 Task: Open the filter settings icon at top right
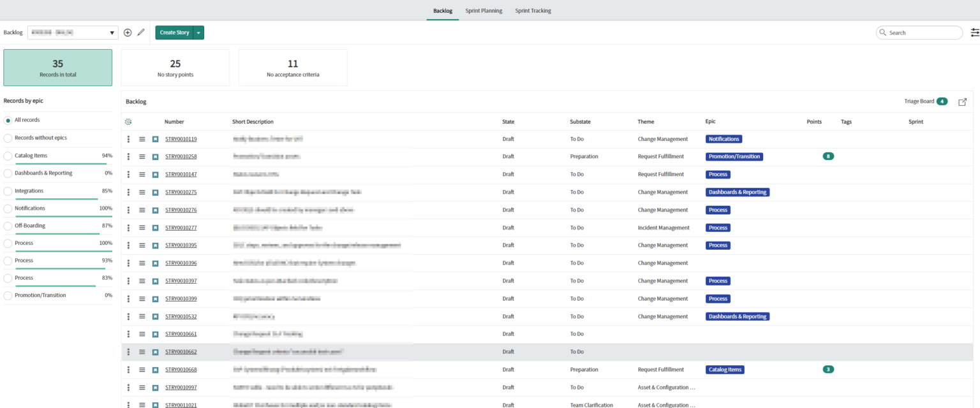coord(974,32)
